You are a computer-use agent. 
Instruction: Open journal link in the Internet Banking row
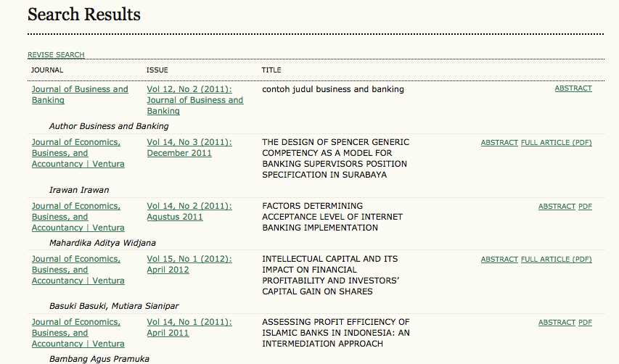point(75,217)
